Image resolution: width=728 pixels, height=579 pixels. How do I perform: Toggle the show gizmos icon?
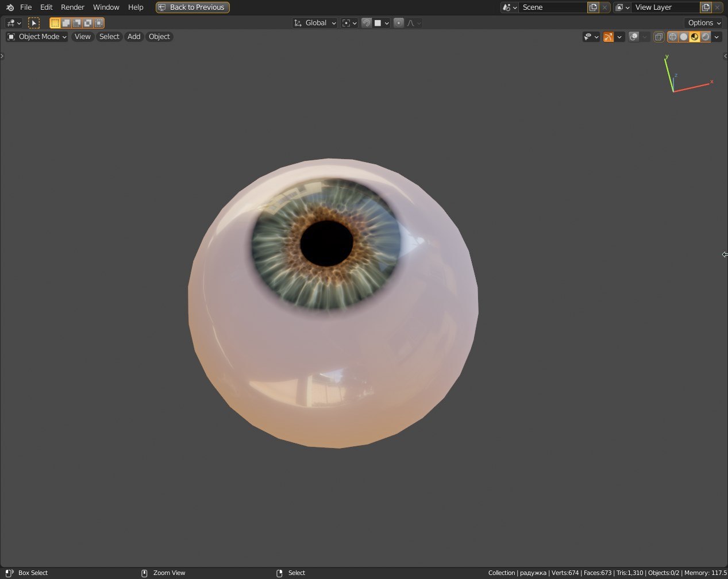tap(608, 37)
